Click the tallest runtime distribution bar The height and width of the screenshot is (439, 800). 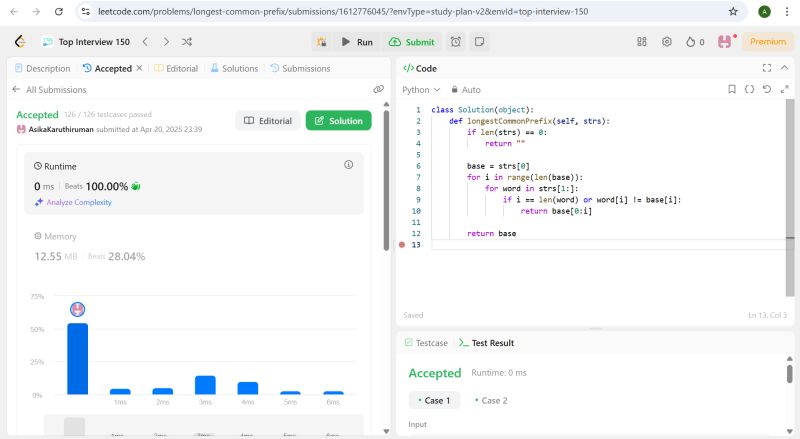(78, 358)
